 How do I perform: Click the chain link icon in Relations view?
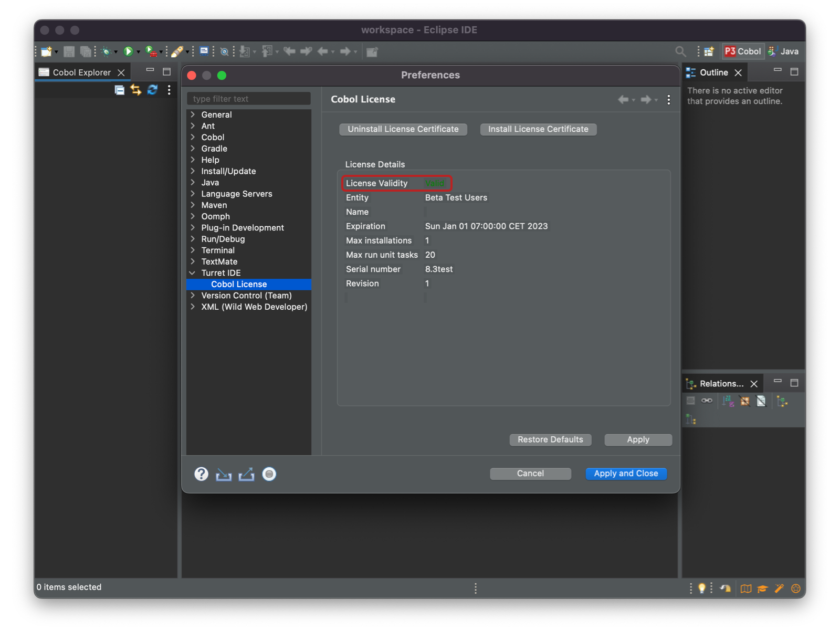707,401
